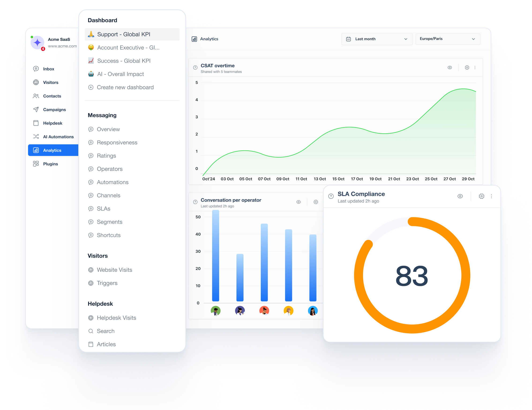The height and width of the screenshot is (410, 532).
Task: Click the first operator avatar under the bar chart
Action: (x=215, y=311)
